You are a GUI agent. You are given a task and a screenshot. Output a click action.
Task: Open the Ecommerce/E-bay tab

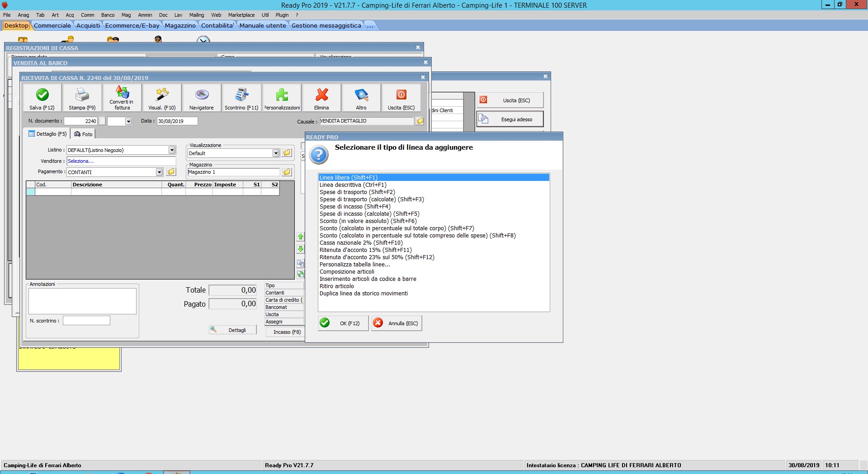132,25
